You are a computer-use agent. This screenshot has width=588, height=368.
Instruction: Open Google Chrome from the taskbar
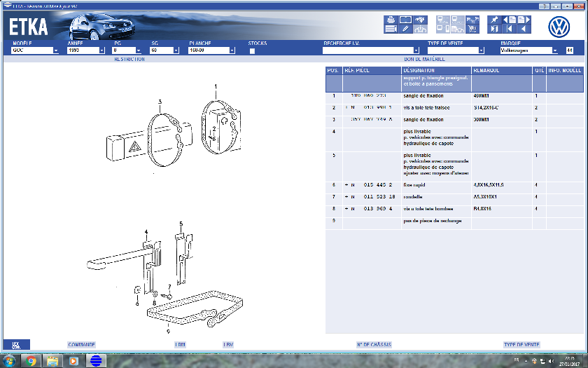[x=31, y=361]
